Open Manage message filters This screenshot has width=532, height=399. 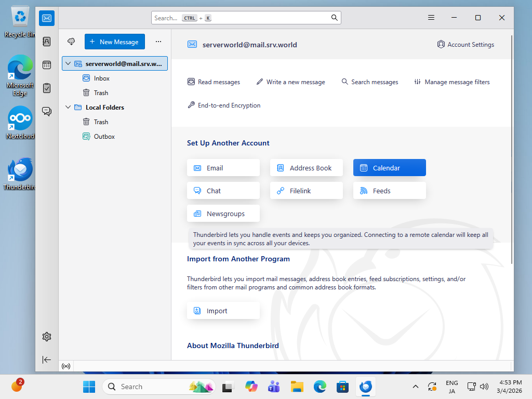click(x=452, y=82)
